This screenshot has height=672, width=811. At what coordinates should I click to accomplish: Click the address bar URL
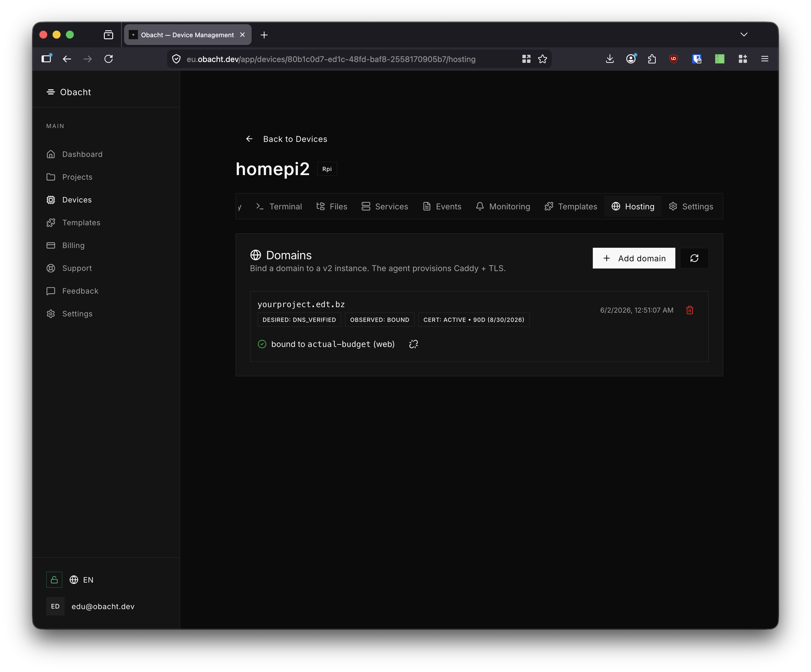tap(331, 59)
